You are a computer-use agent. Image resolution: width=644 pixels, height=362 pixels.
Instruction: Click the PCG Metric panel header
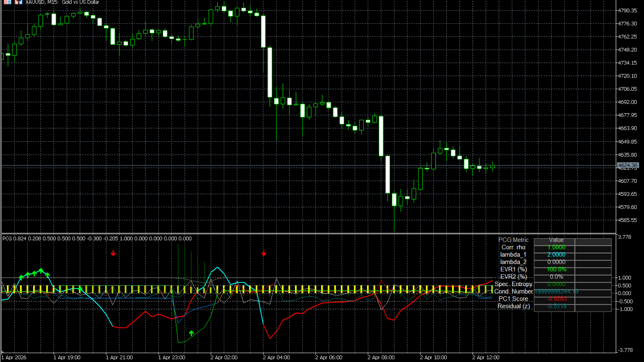[x=514, y=240]
